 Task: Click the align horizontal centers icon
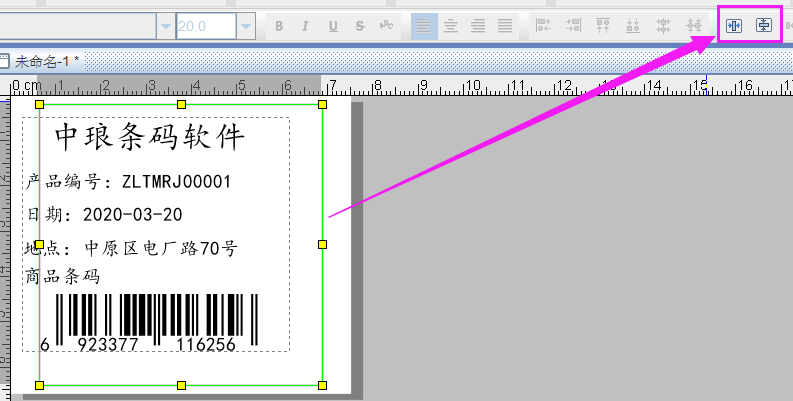(662, 25)
